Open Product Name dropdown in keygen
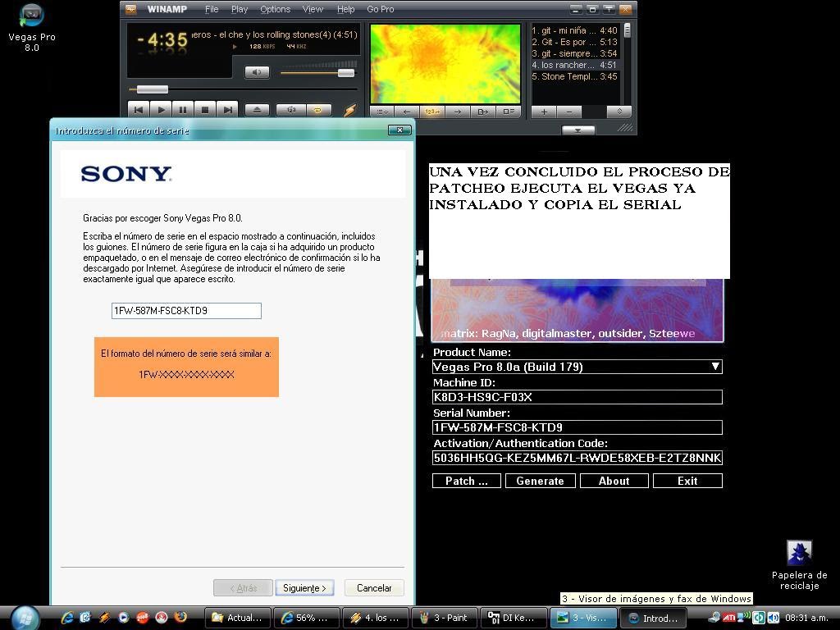Viewport: 840px width, 630px height. 577,367
